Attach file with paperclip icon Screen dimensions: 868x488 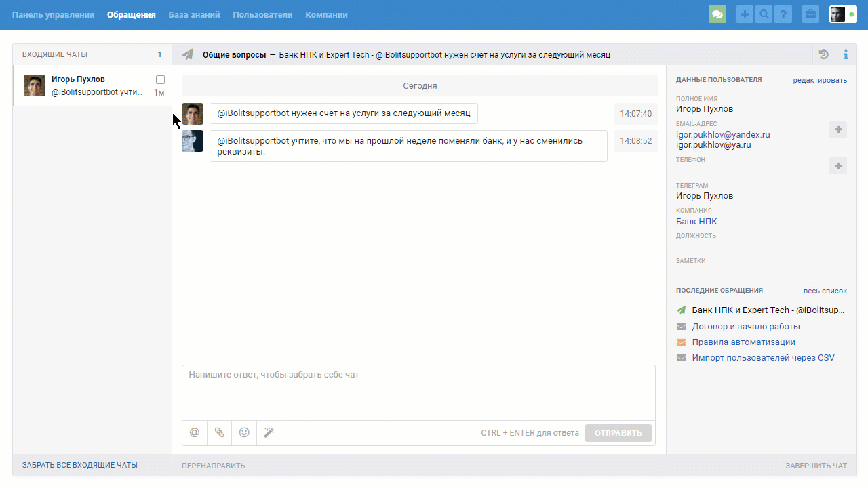click(220, 432)
